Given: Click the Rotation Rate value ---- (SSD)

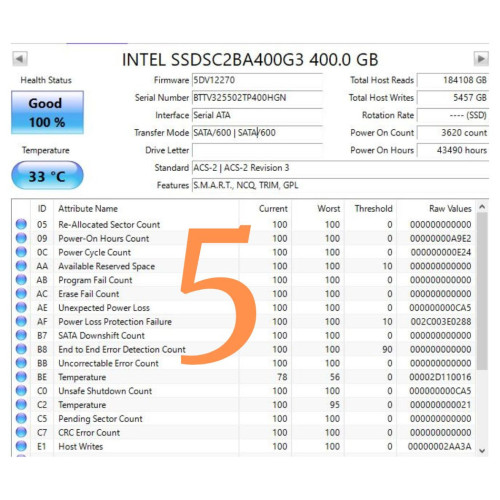Looking at the screenshot, I should click(453, 115).
